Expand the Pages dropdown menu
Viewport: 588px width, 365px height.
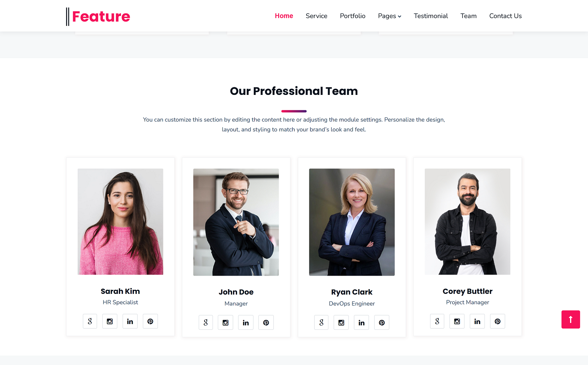[389, 16]
